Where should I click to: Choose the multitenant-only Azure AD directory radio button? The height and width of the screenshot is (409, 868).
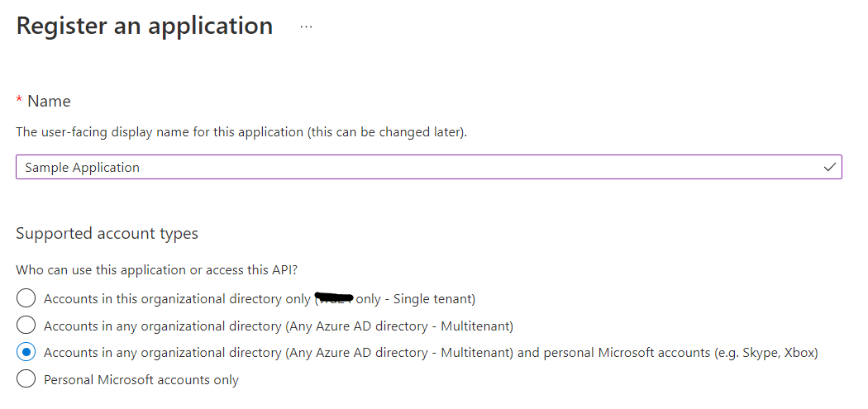pos(26,326)
